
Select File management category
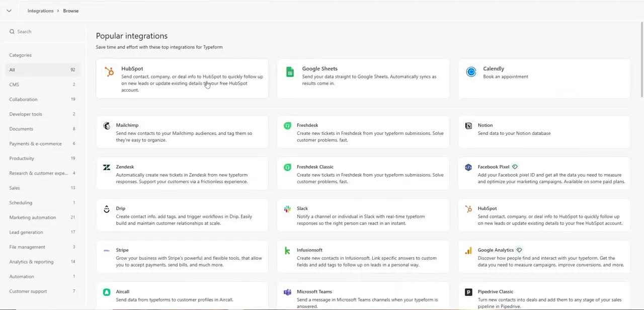[x=42, y=247]
